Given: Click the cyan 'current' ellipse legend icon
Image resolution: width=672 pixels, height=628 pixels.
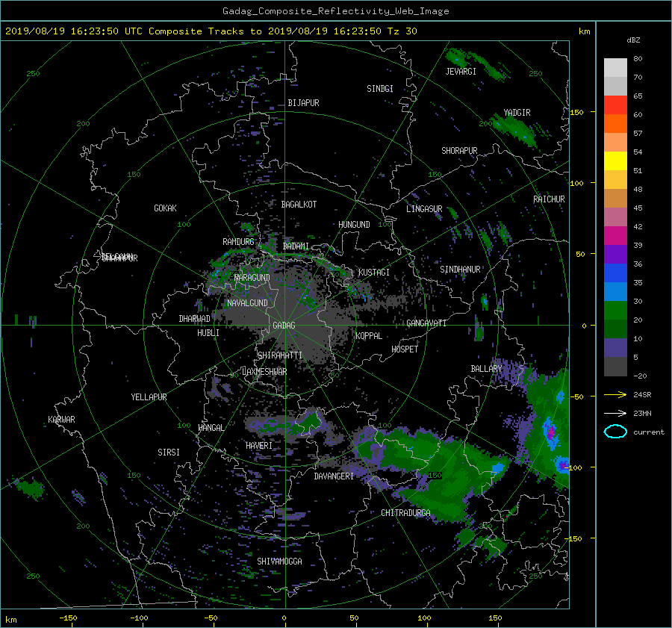Looking at the screenshot, I should pyautogui.click(x=615, y=432).
